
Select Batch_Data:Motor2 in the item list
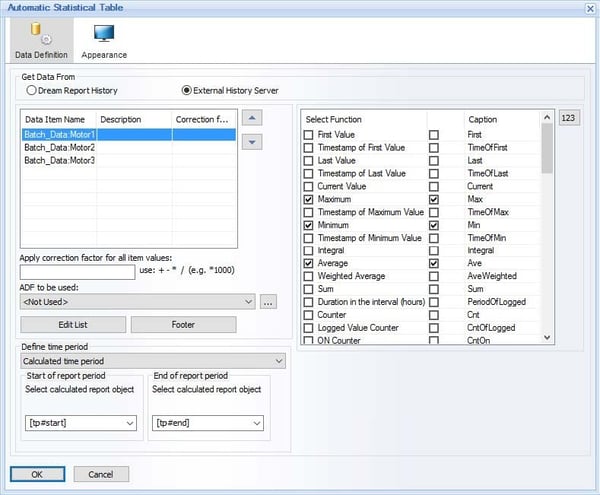pos(60,147)
